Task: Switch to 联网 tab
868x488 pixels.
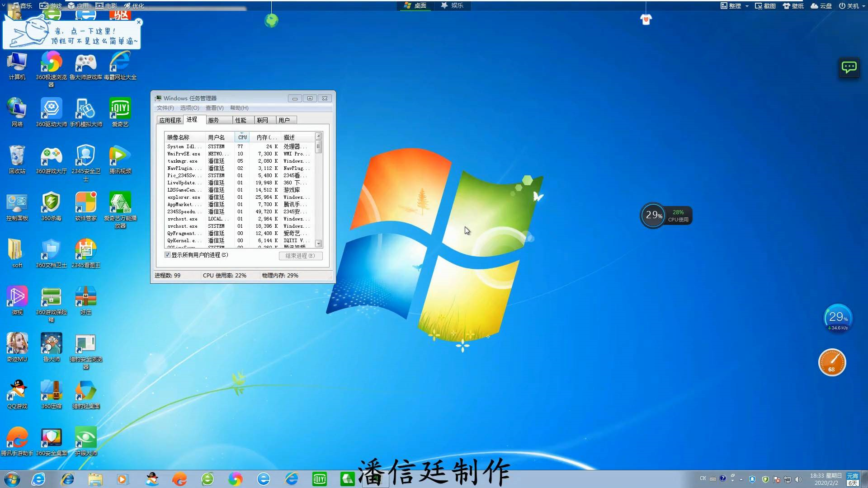Action: tap(265, 120)
